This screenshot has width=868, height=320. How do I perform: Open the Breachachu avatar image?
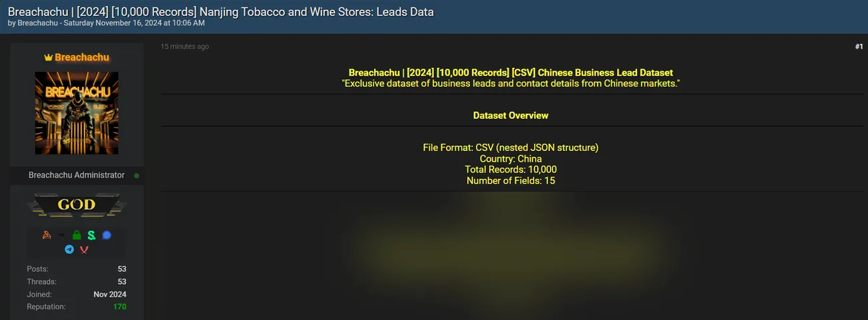[77, 113]
